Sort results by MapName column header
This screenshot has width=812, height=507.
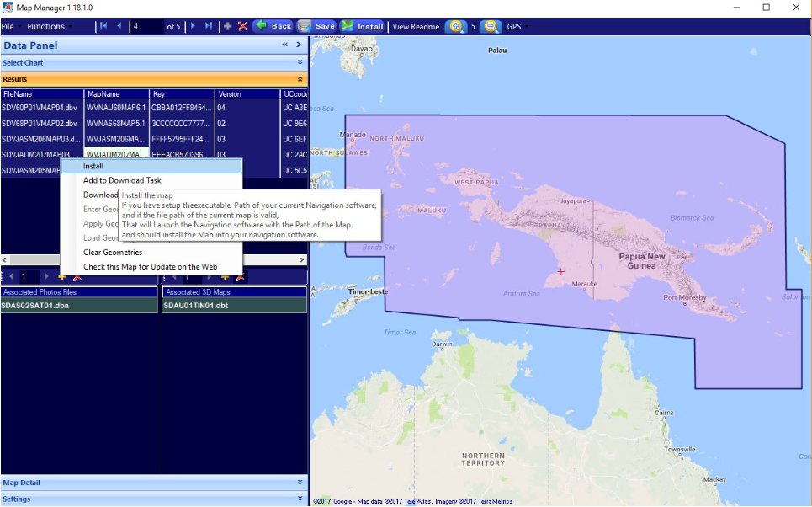coord(116,93)
